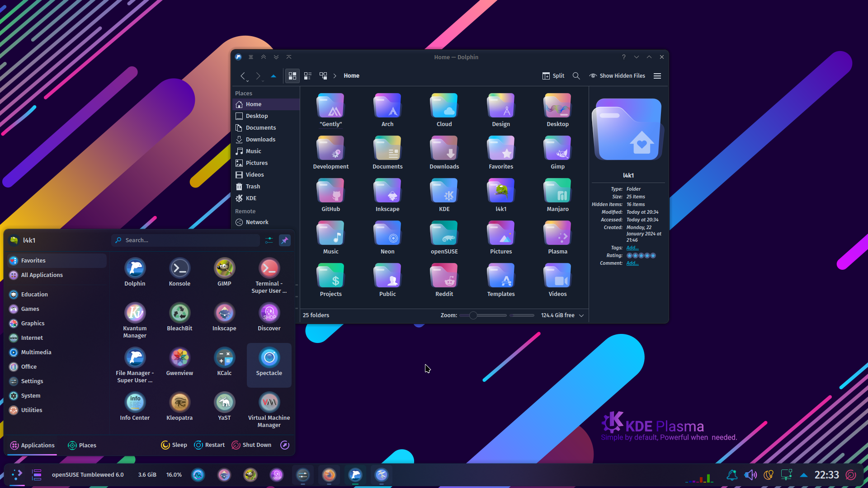The height and width of the screenshot is (488, 868).
Task: Click Home in the breadcrumb bar
Action: (351, 76)
